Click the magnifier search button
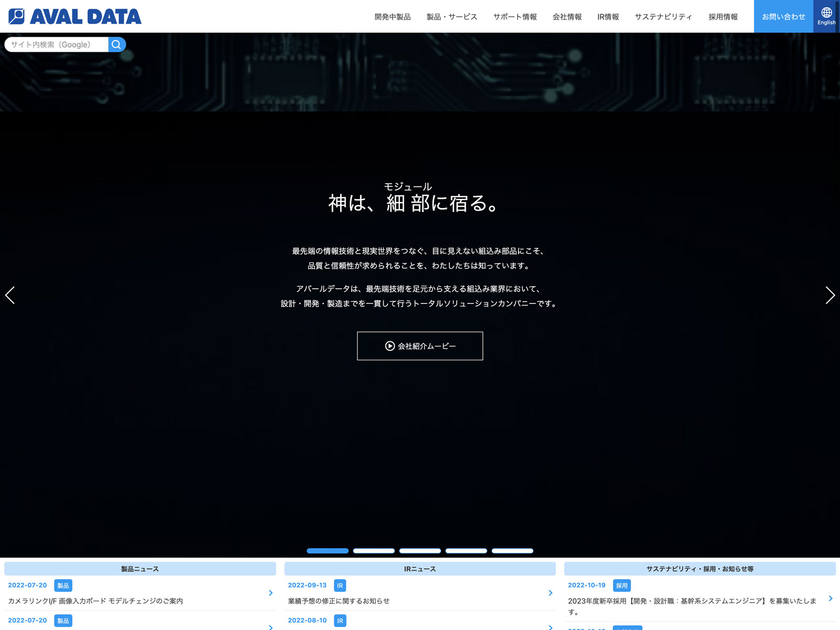 (x=117, y=45)
